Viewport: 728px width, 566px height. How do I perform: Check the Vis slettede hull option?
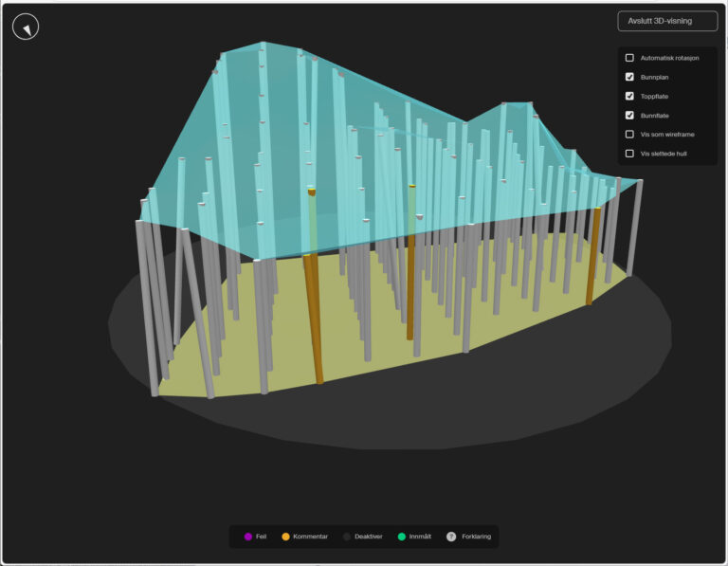click(629, 153)
